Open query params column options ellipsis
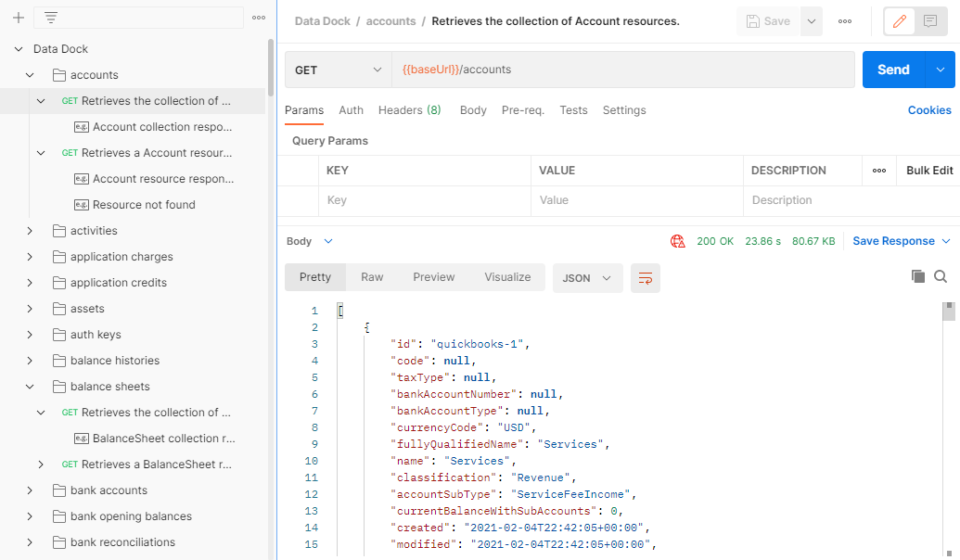Screen dimensions: 960x560 click(879, 171)
